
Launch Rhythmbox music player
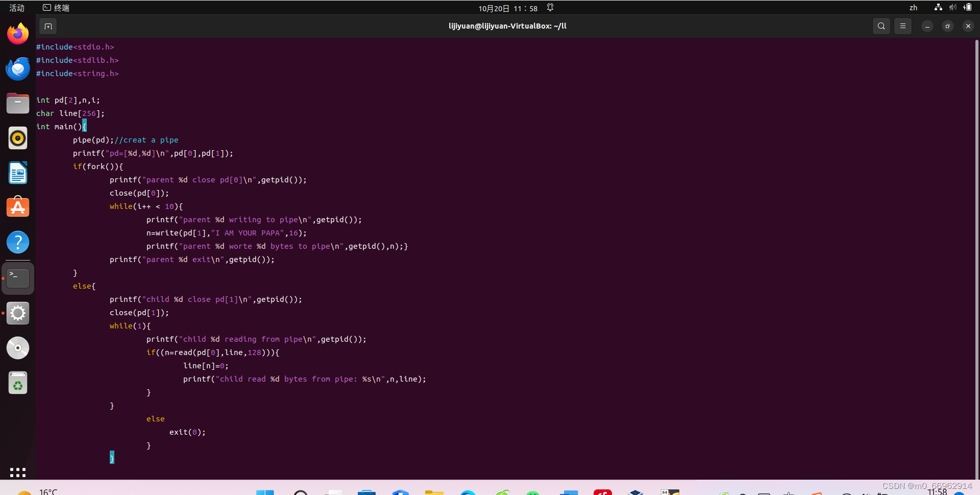point(18,138)
